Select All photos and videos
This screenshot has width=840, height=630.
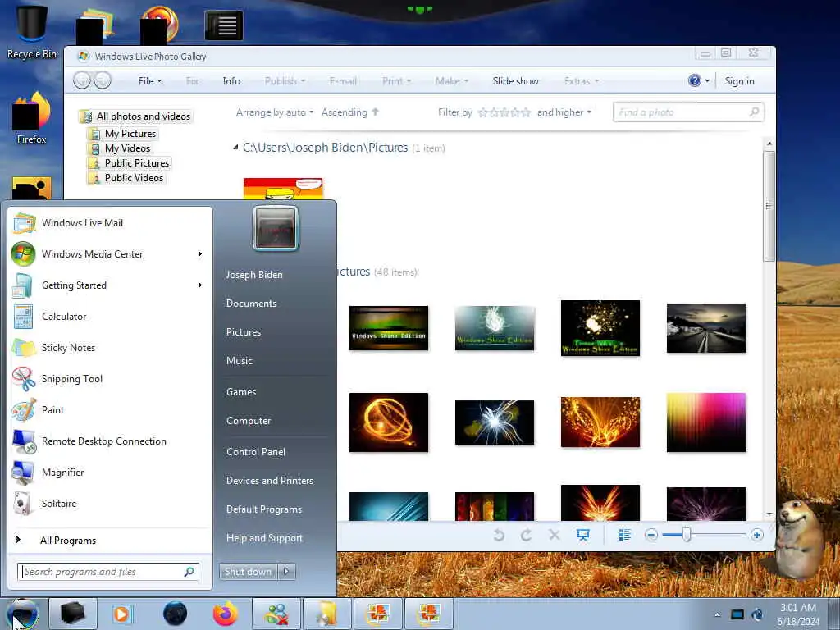tap(136, 116)
